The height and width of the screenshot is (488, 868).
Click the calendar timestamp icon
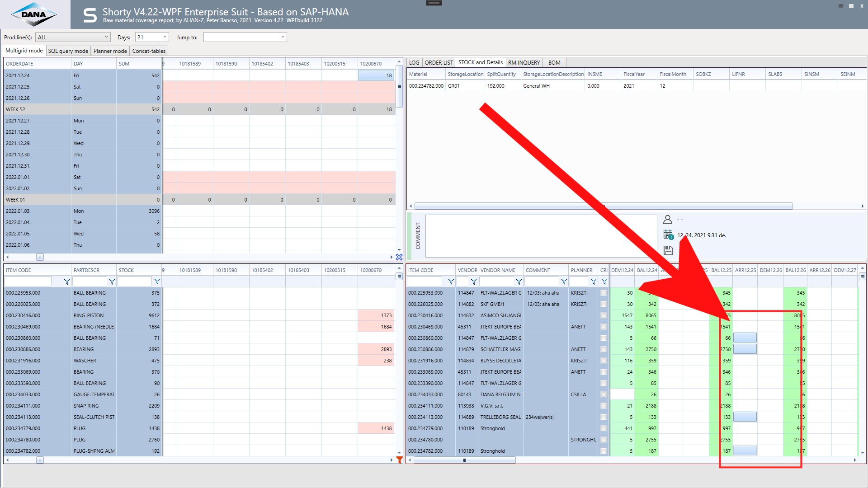pos(668,235)
